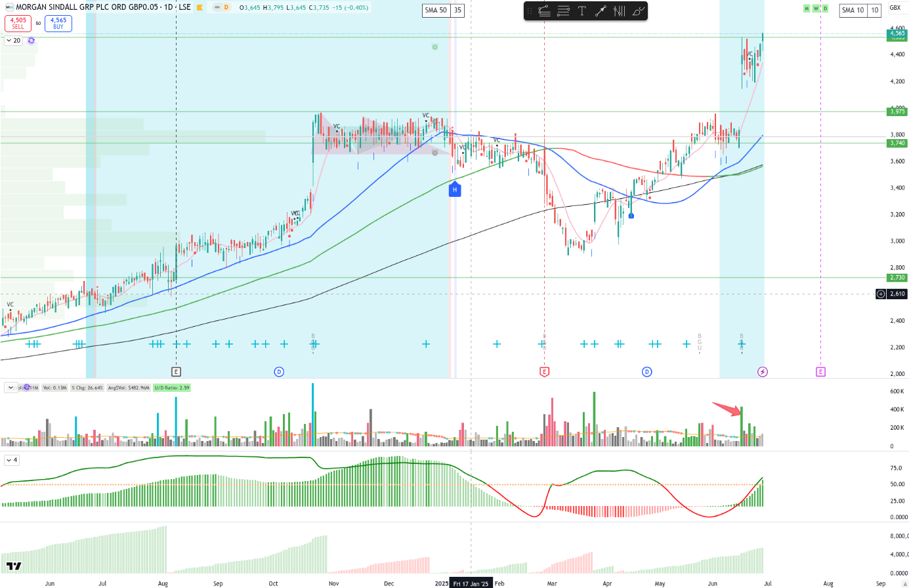Toggle the green D timeframe badge
909x588 pixels.
[825, 9]
